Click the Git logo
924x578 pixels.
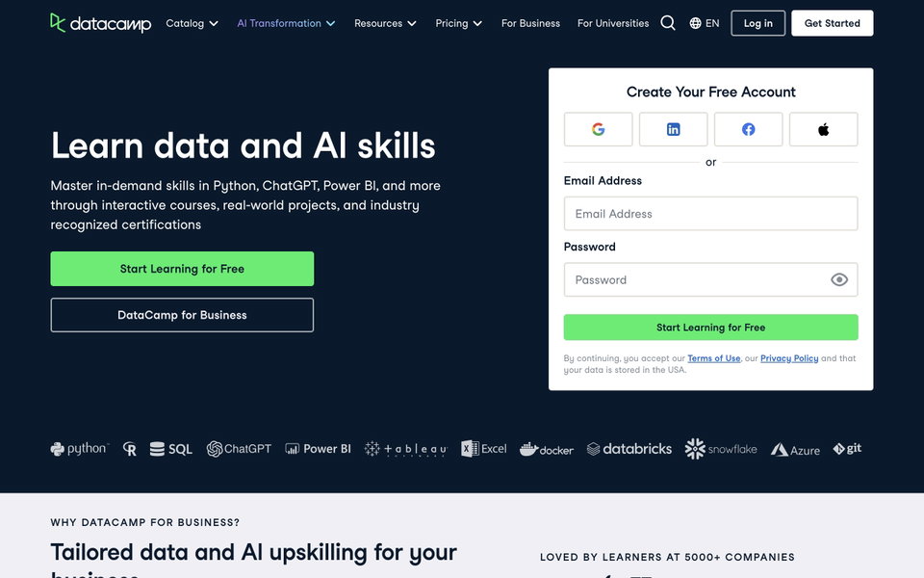click(847, 449)
